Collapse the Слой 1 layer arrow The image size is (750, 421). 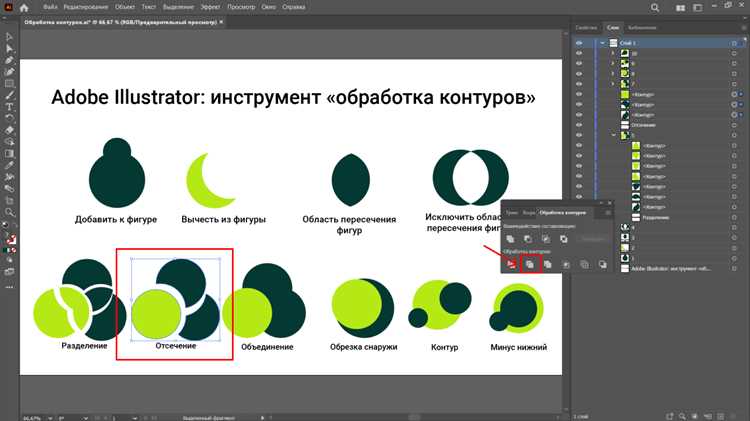(602, 43)
